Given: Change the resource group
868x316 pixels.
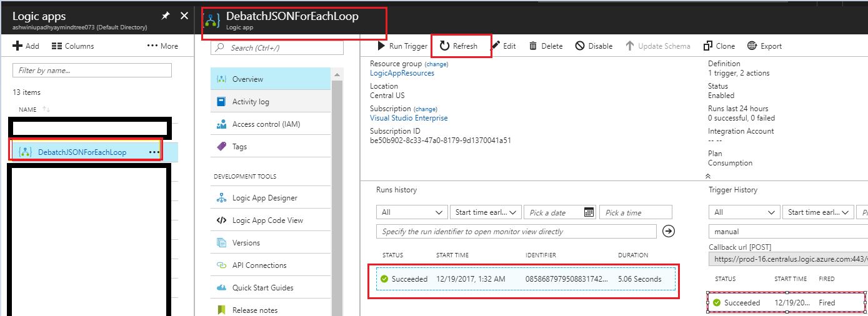Looking at the screenshot, I should coord(436,64).
